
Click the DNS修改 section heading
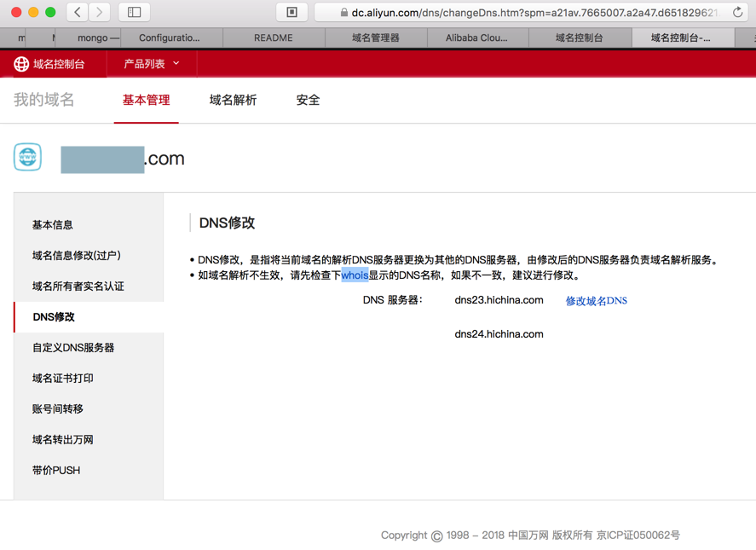227,223
